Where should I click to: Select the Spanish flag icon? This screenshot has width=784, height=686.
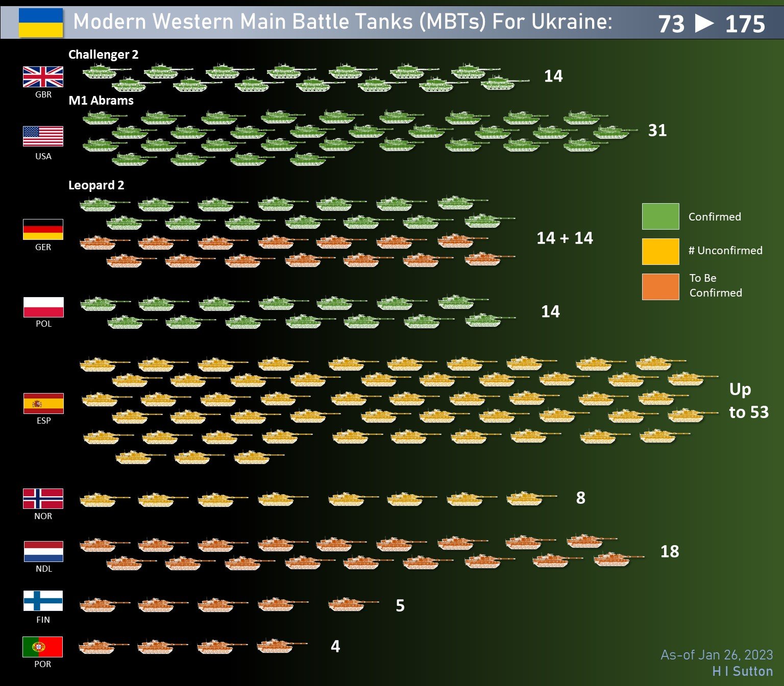(x=43, y=403)
